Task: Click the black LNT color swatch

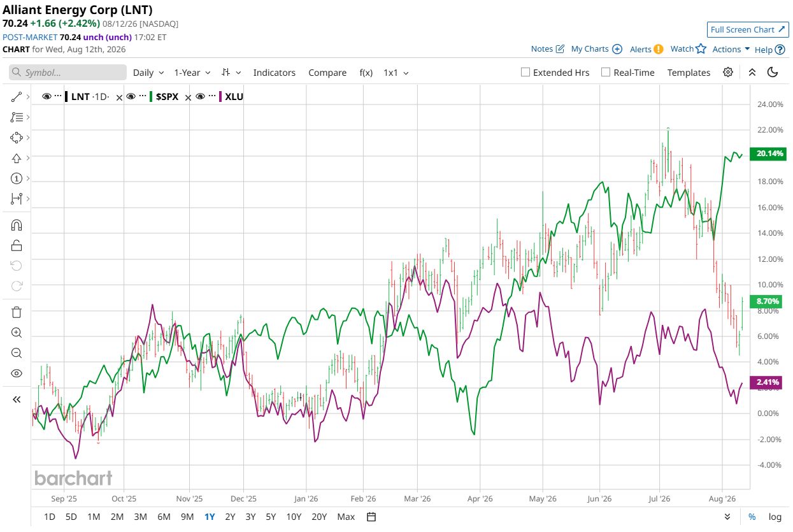Action: (x=66, y=97)
